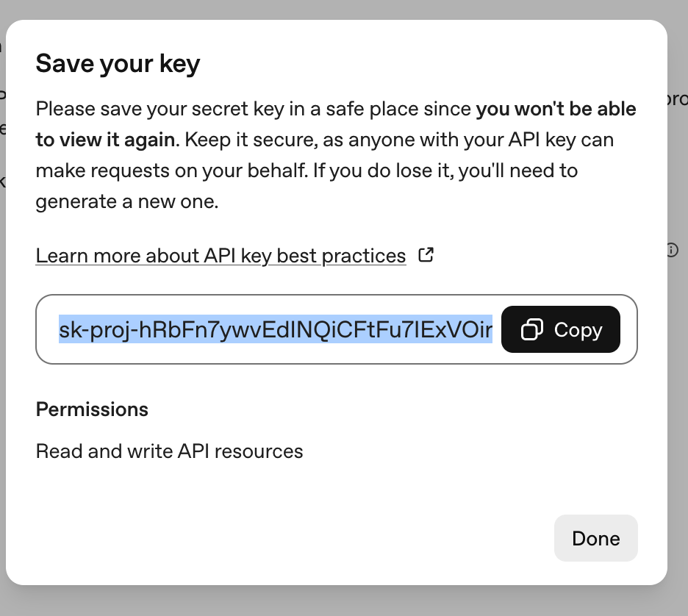Screen dimensions: 688x616
Task: Open Learn more about API key best practices
Action: coord(221,256)
